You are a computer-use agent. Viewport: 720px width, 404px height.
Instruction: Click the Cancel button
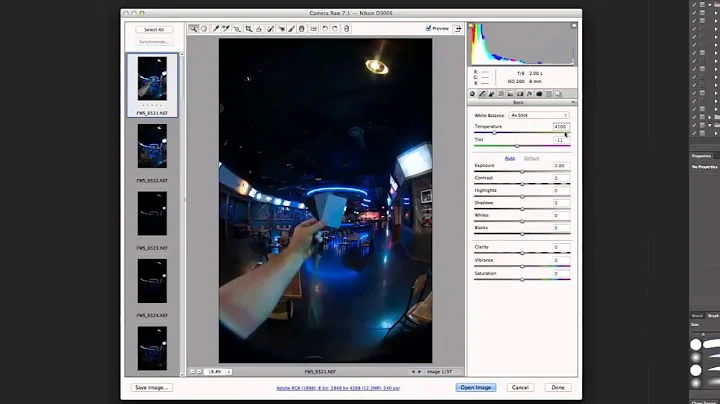click(x=520, y=387)
